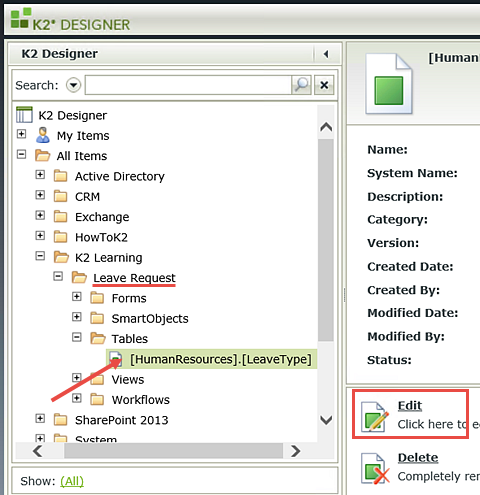Image resolution: width=480 pixels, height=495 pixels.
Task: Expand the Views folder
Action: point(77,378)
